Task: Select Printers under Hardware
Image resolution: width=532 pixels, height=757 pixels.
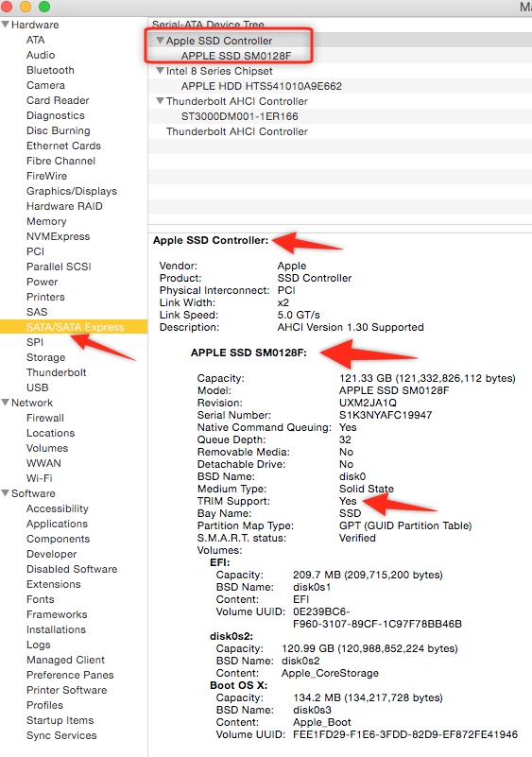Action: pyautogui.click(x=45, y=297)
